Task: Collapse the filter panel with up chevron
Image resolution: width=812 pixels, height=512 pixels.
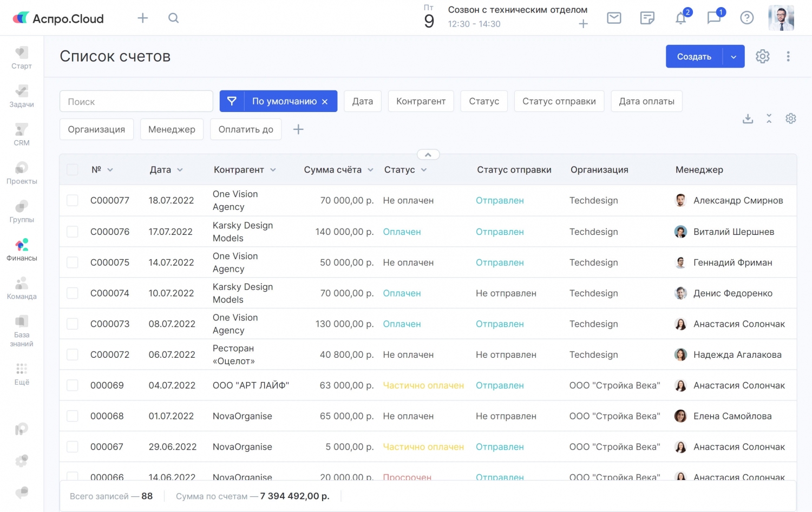Action: pyautogui.click(x=428, y=155)
